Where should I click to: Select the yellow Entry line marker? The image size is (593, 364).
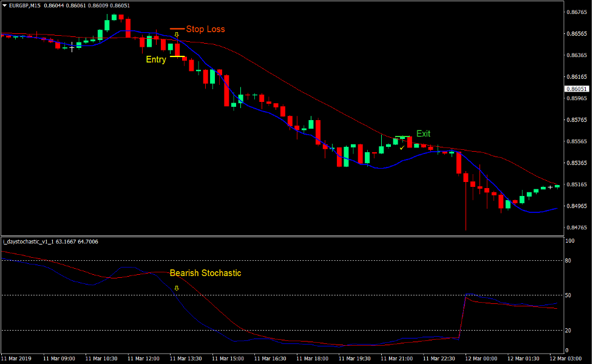177,56
